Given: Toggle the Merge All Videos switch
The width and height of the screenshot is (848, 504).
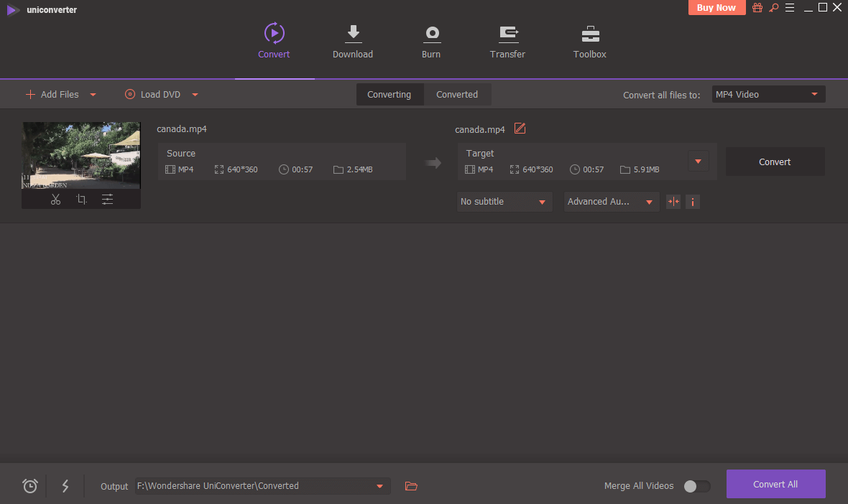Looking at the screenshot, I should 696,486.
